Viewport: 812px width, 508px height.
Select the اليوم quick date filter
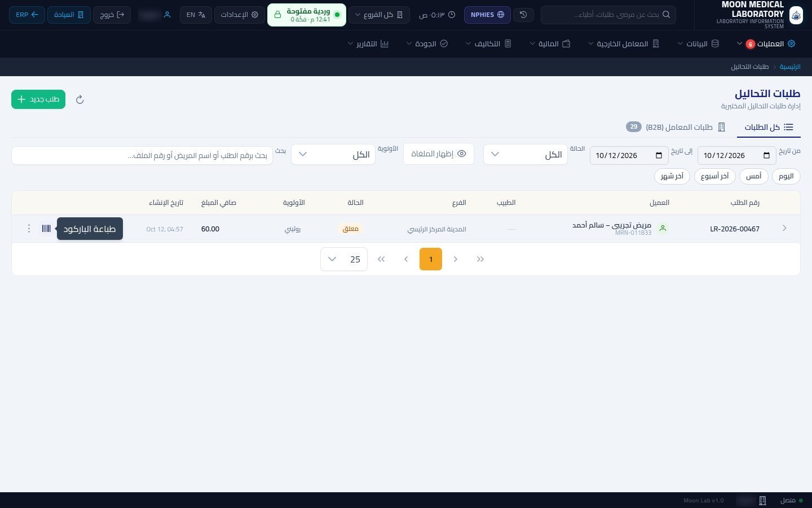[786, 176]
